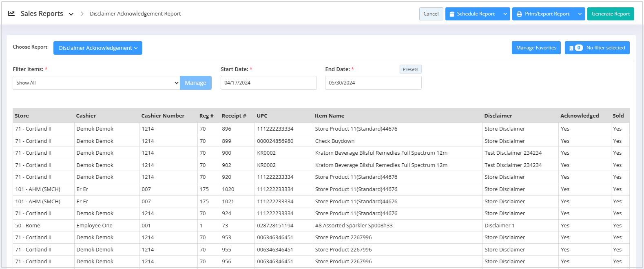Open the Disclaimer Acknowledgement report chooser

(97, 48)
